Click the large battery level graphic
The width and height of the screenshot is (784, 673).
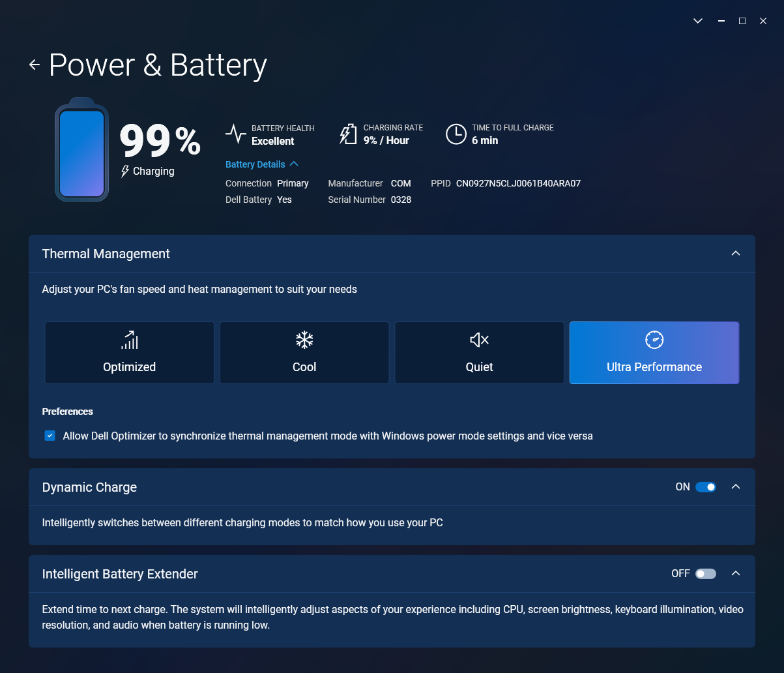point(81,149)
